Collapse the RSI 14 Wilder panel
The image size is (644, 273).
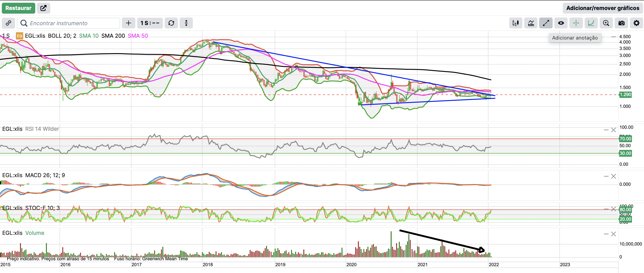click(606, 130)
